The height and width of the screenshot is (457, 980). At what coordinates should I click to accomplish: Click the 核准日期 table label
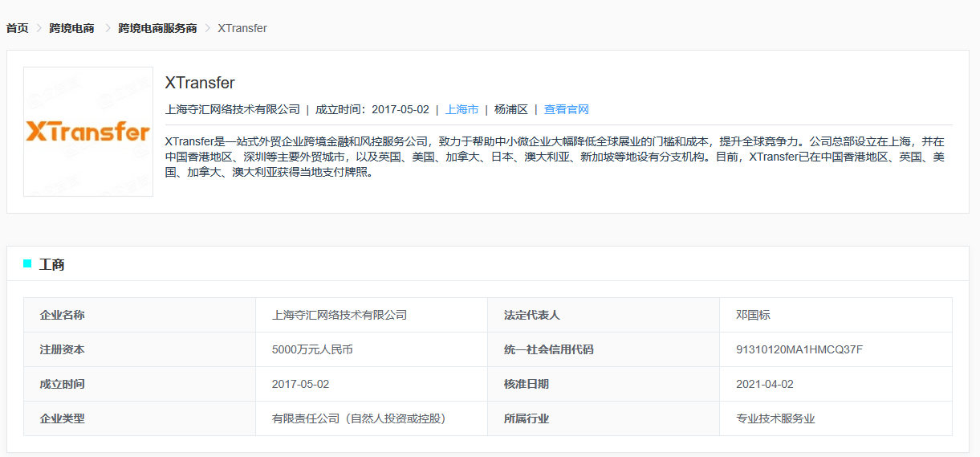point(527,384)
